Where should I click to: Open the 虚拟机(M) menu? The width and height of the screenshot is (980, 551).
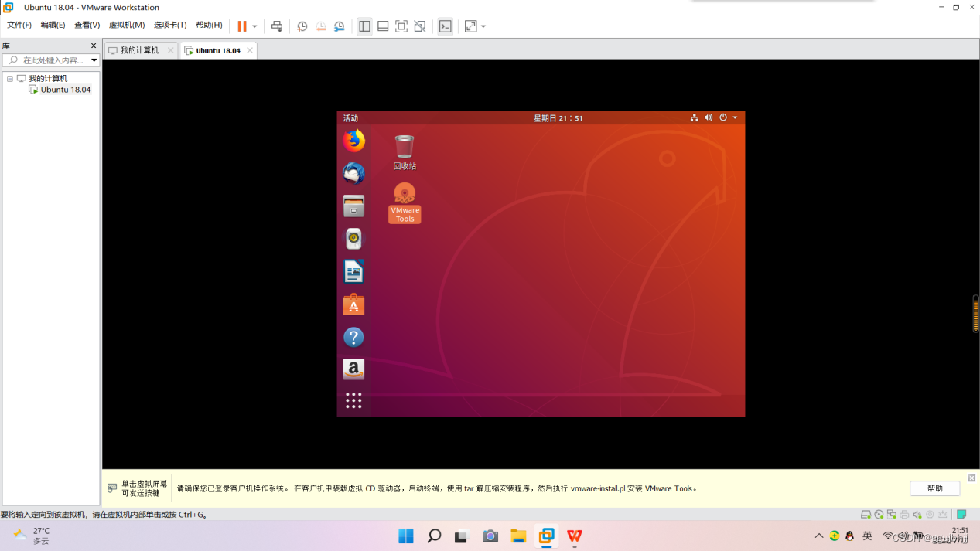[x=127, y=26]
